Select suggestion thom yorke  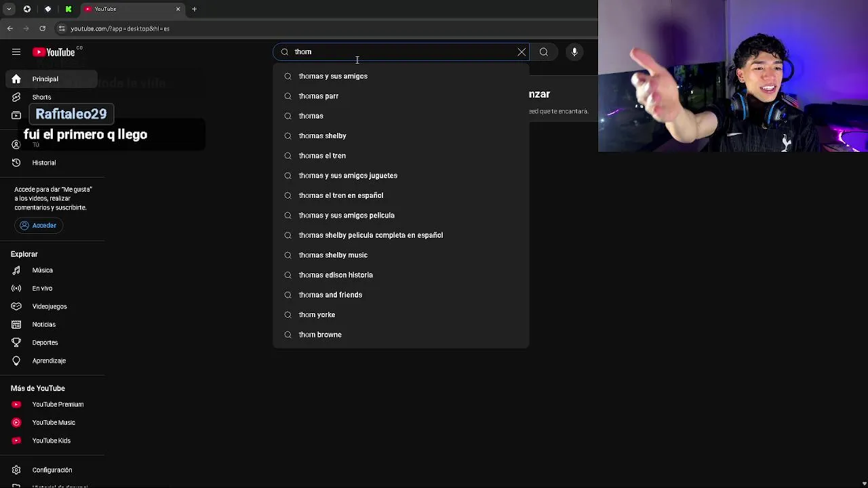click(x=401, y=314)
